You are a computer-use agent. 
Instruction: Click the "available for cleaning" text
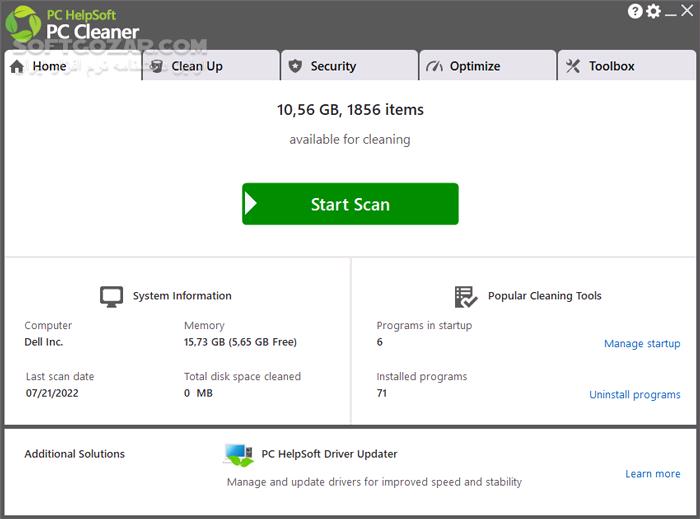tap(350, 140)
